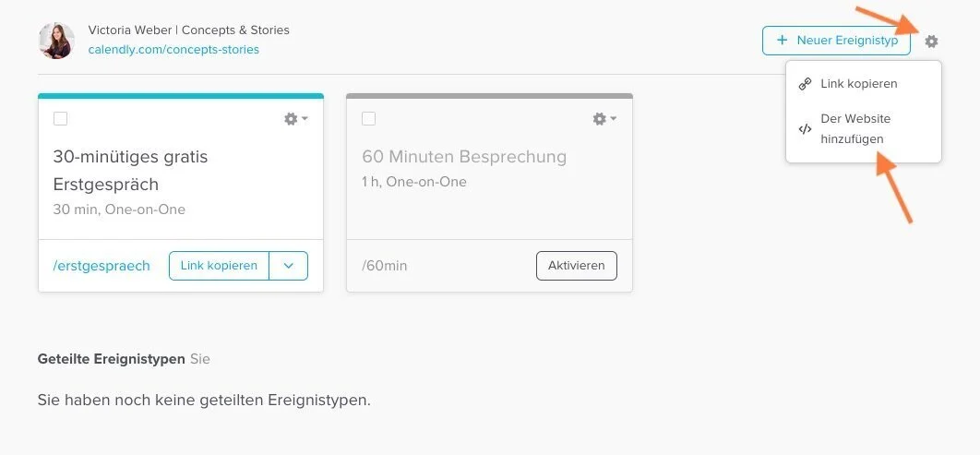Click the plus icon in Neuer Ereignistyp
980x455 pixels.
(x=782, y=40)
